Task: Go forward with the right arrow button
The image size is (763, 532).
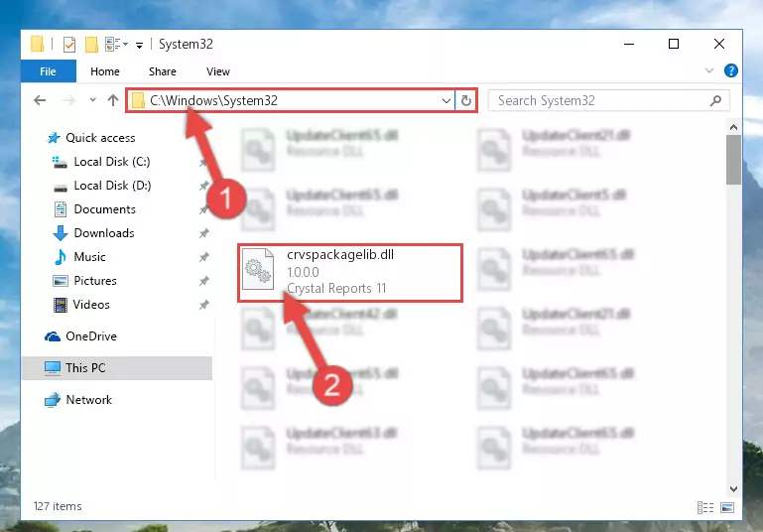Action: coord(69,100)
